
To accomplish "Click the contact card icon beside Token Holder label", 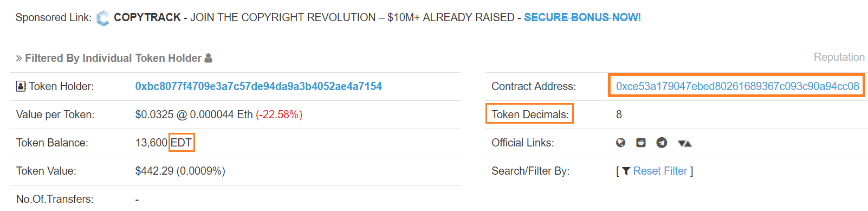I will [x=21, y=86].
